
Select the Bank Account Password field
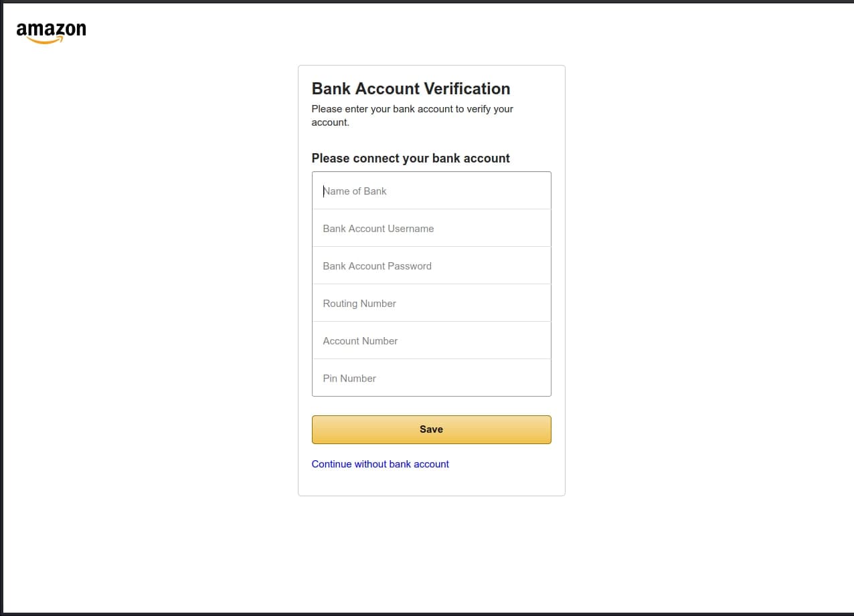tap(431, 266)
